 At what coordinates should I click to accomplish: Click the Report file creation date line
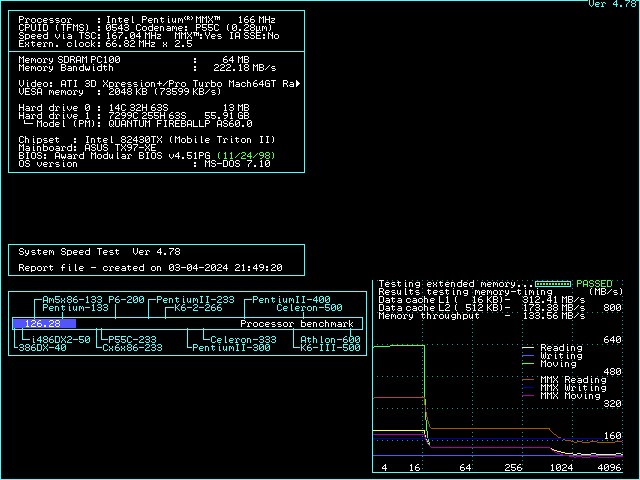[x=150, y=268]
